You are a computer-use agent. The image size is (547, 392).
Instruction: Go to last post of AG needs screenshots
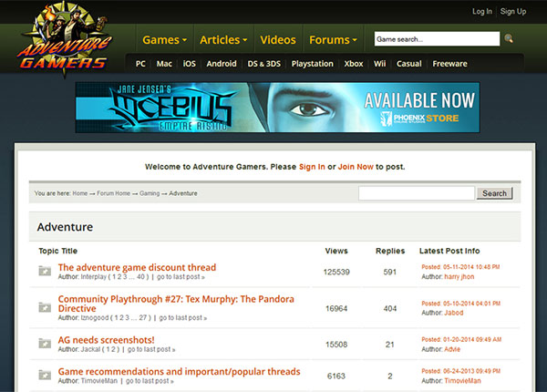tap(151, 349)
